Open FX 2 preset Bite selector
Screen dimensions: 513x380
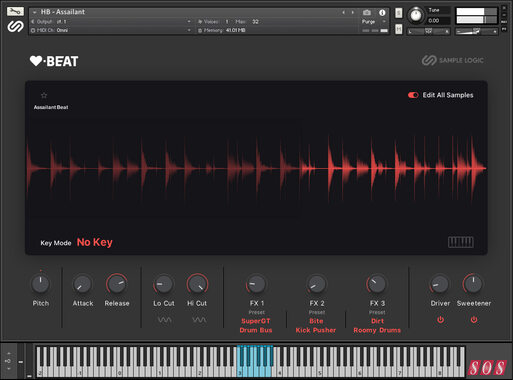coord(316,321)
